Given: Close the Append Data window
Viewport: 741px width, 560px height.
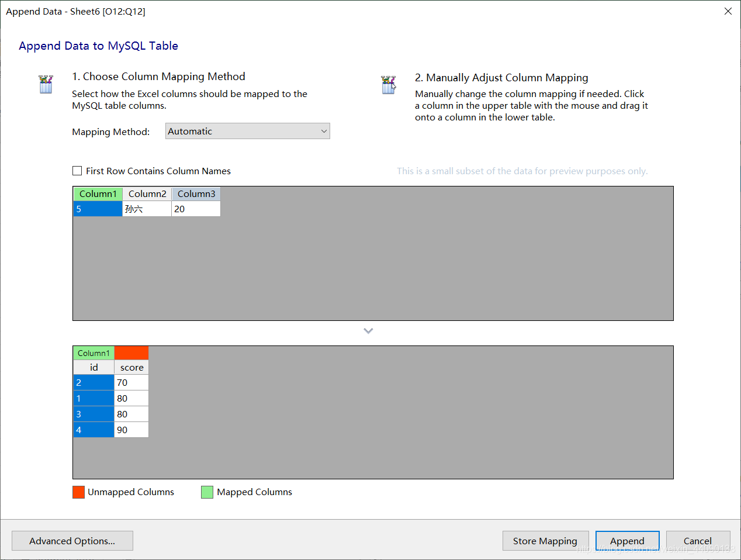Looking at the screenshot, I should click(728, 11).
